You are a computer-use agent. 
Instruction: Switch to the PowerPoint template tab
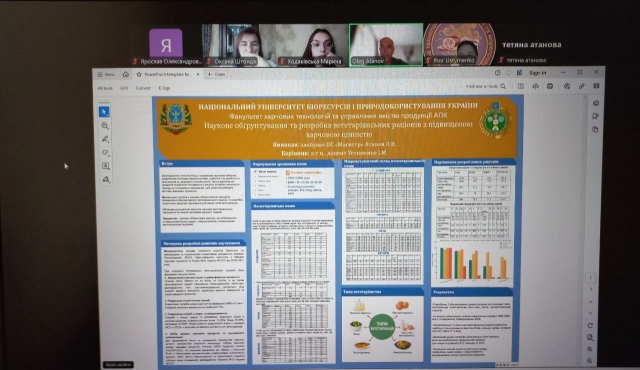168,74
